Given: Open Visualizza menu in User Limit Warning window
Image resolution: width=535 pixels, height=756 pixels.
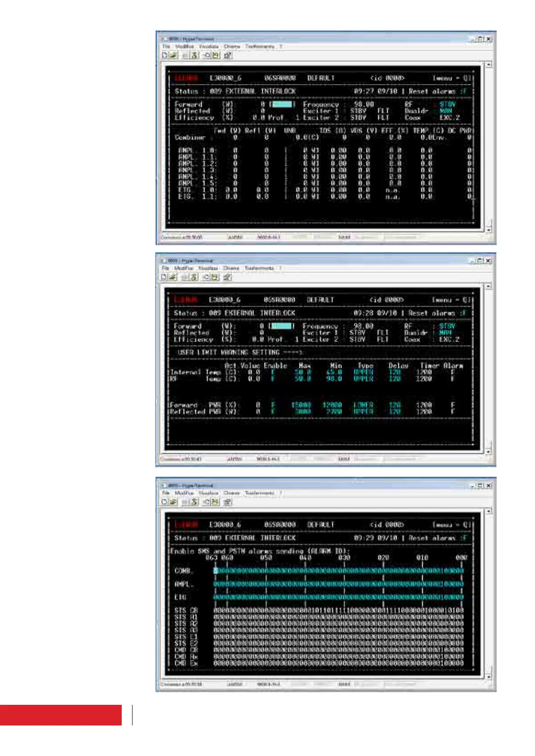Looking at the screenshot, I should [208, 268].
